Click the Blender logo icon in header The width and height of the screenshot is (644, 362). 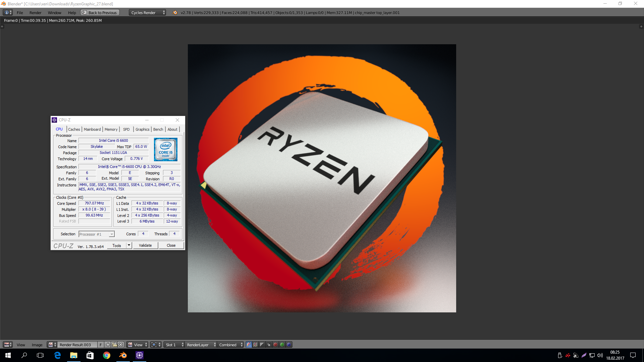[x=174, y=13]
